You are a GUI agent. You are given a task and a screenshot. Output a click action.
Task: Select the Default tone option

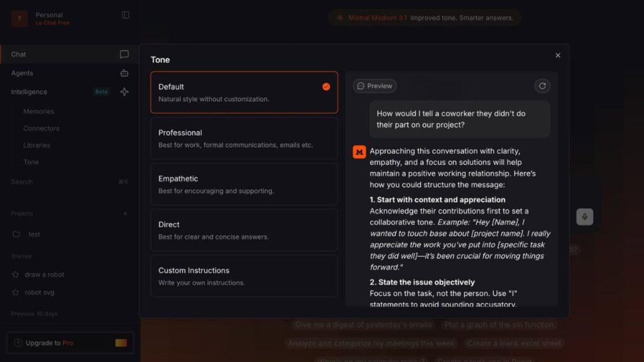point(244,92)
